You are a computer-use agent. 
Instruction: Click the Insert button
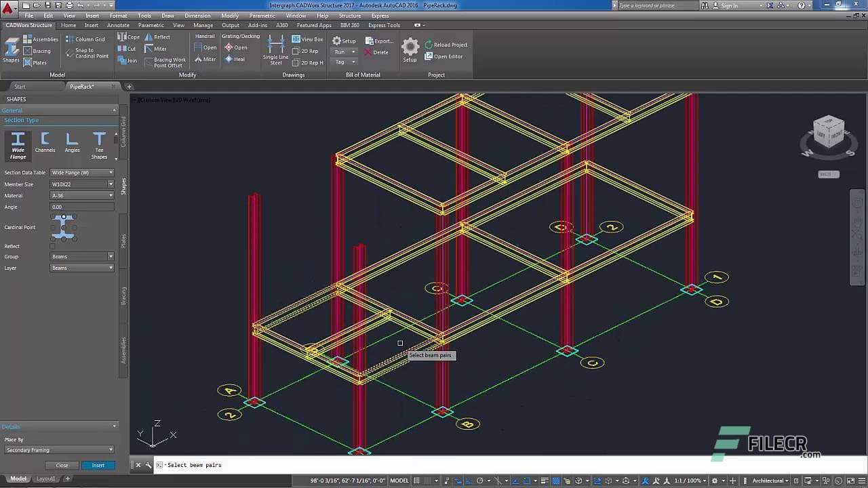(98, 466)
